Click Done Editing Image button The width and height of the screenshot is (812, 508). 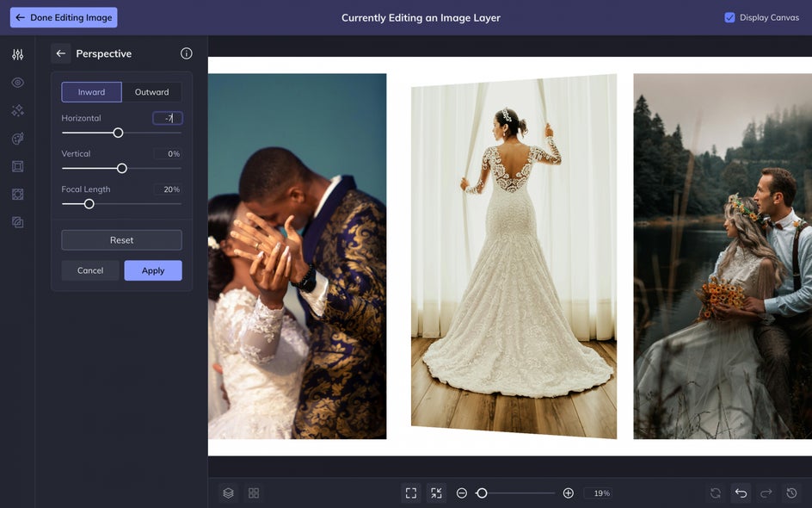click(x=64, y=17)
